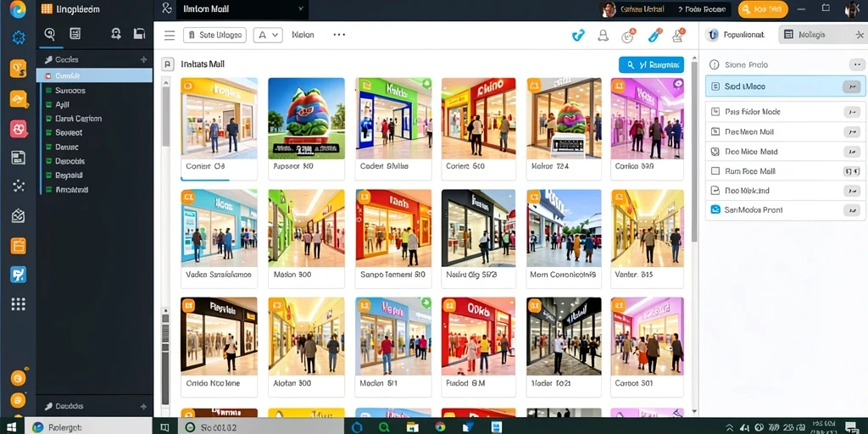Open the newspaper icon in left rail

coord(19,157)
